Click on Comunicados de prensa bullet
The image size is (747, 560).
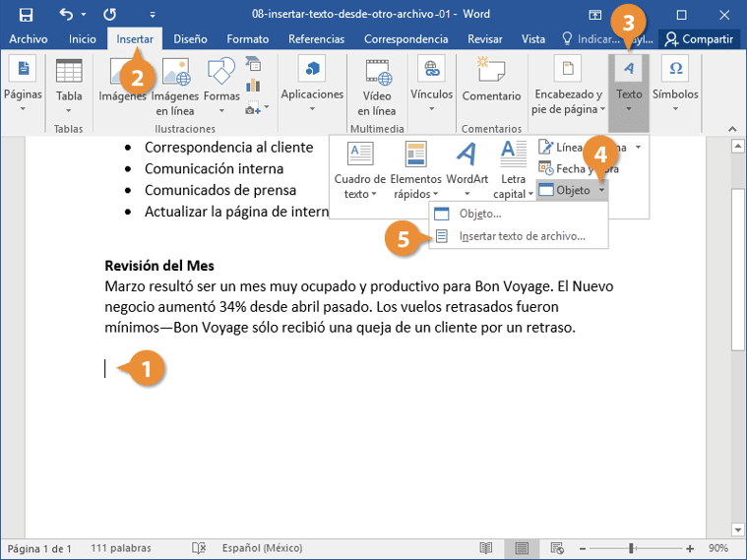coord(220,190)
